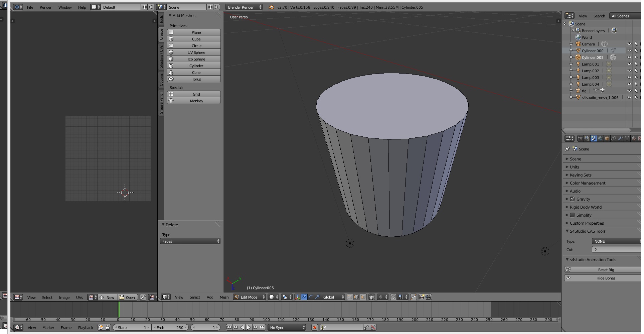Hide Lamp.001 with its eye icon
Image resolution: width=644 pixels, height=334 pixels.
[x=629, y=64]
